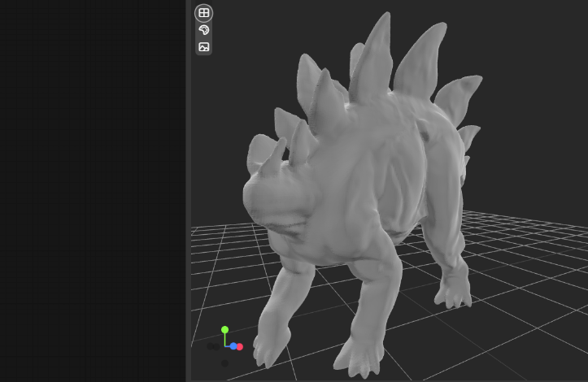Toggle the grid view icon
Viewport: 588px width, 382px height.
click(x=203, y=13)
